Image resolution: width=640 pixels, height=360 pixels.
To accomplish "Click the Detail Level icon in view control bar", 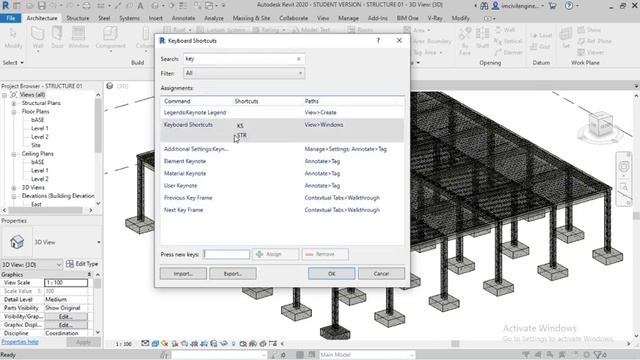I will (x=145, y=344).
